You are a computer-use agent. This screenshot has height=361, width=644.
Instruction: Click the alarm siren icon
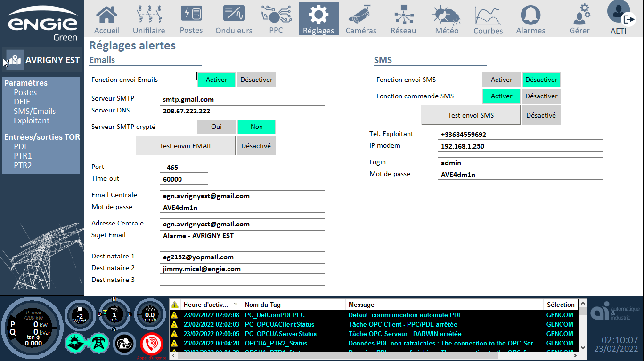124,344
